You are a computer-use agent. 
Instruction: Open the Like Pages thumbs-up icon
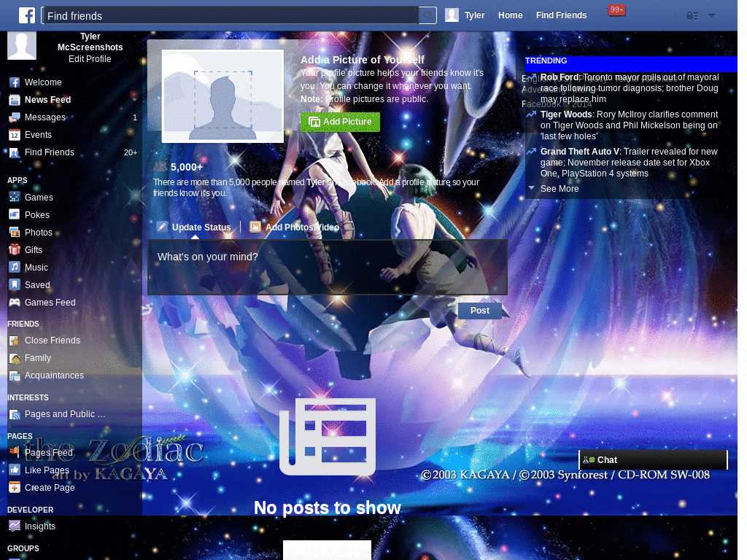click(15, 470)
